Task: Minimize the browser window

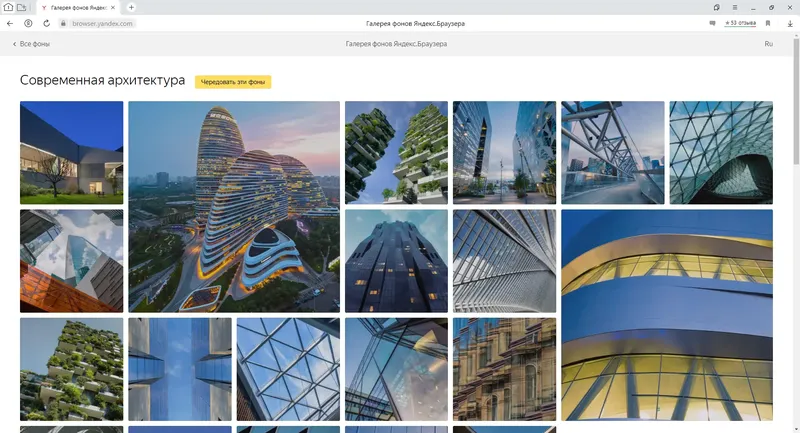Action: tap(753, 8)
